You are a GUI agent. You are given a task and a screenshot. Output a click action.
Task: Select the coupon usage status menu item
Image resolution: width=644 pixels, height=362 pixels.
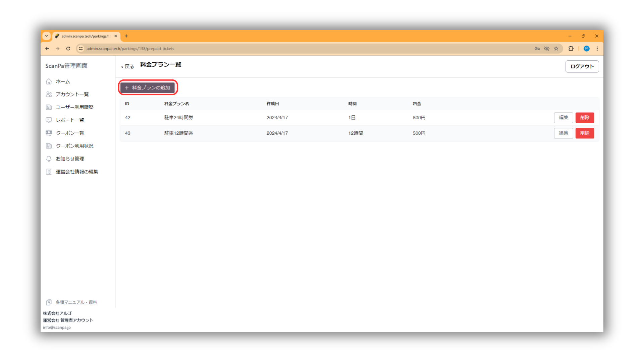click(74, 146)
